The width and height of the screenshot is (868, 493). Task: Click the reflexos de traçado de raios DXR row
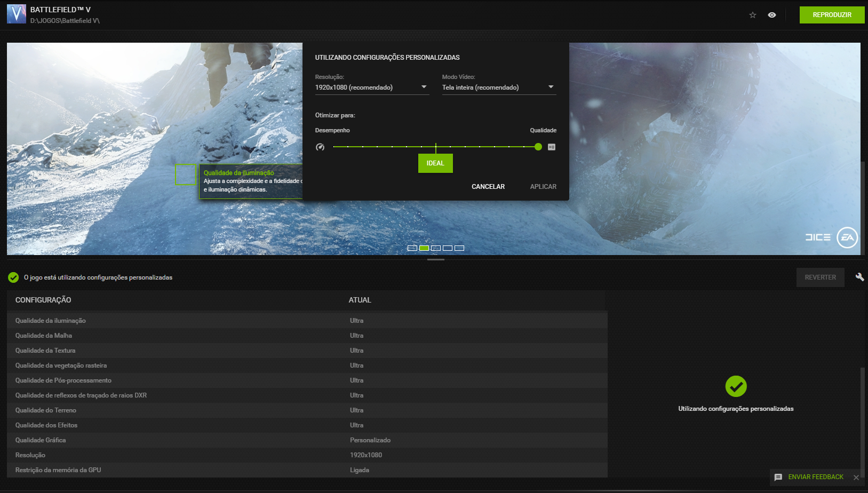point(307,395)
